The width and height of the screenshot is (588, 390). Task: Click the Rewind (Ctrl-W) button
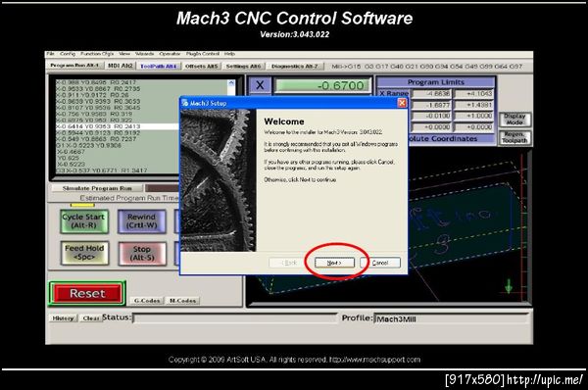(x=142, y=221)
